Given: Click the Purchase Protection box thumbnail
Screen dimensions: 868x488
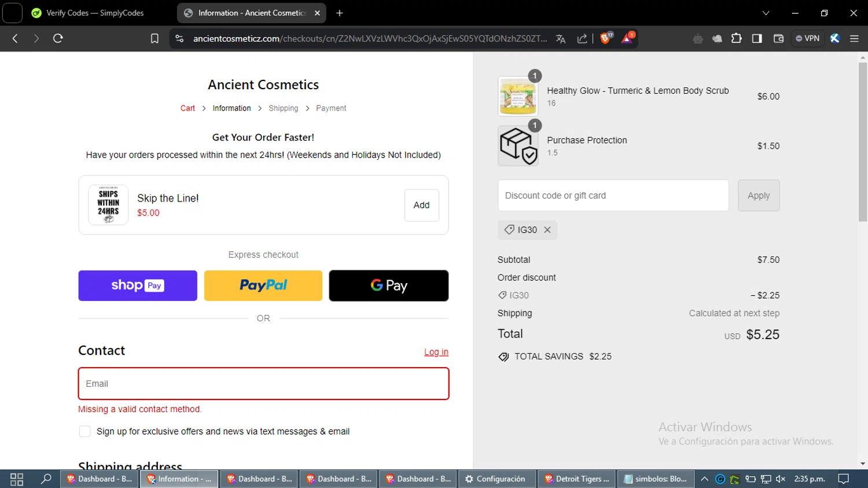Looking at the screenshot, I should [x=518, y=146].
